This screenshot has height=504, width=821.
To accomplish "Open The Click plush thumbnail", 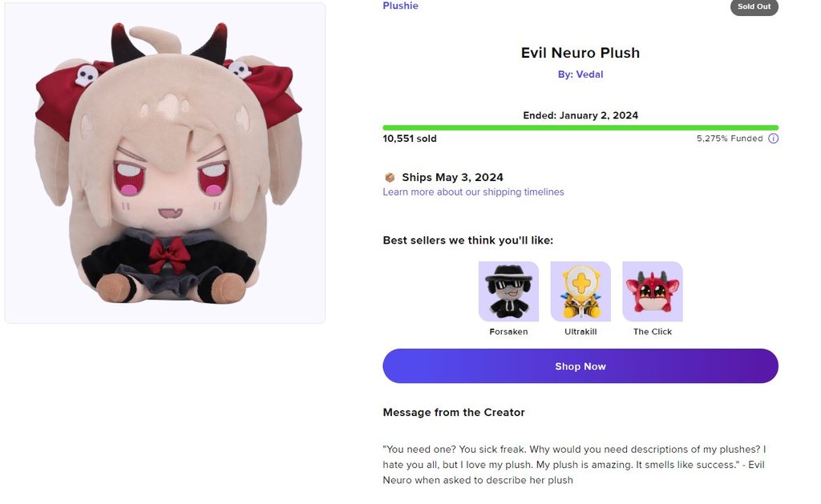I will click(653, 291).
